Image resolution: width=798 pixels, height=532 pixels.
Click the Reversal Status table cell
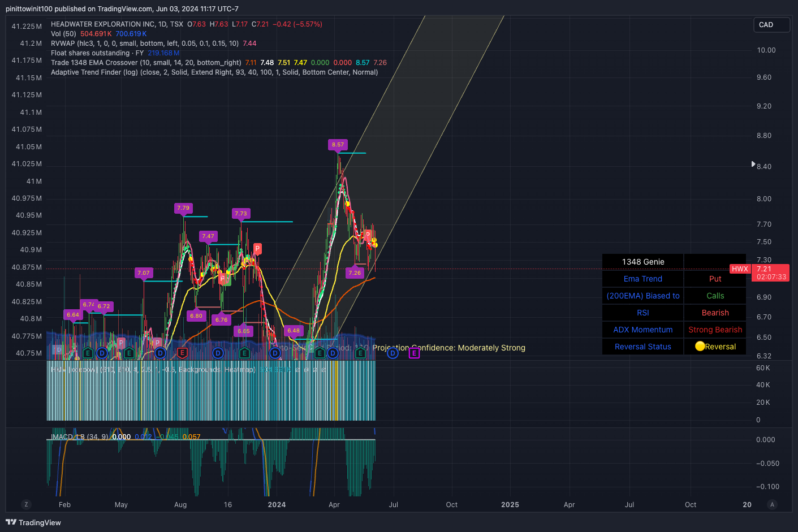point(643,347)
